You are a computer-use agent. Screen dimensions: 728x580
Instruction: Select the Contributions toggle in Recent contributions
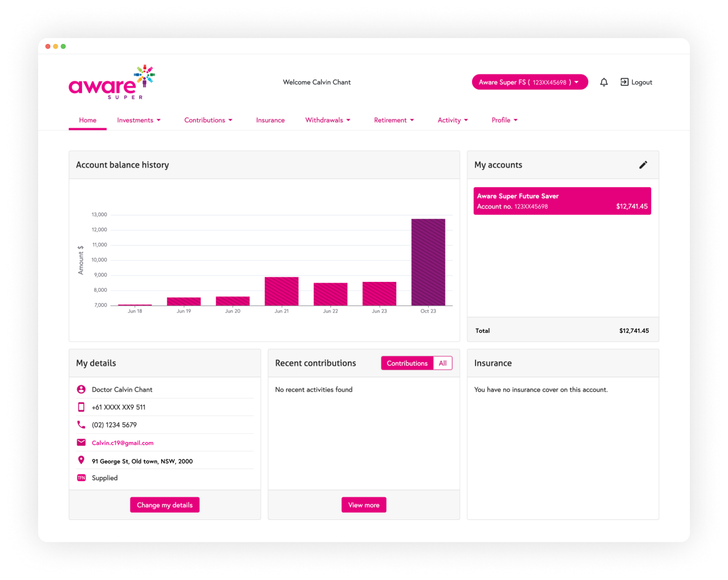[407, 363]
